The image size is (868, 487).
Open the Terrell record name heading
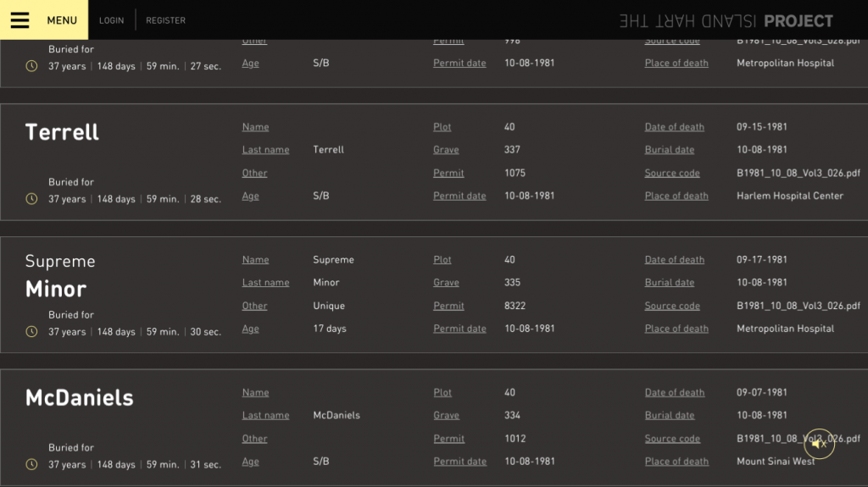[x=62, y=132]
